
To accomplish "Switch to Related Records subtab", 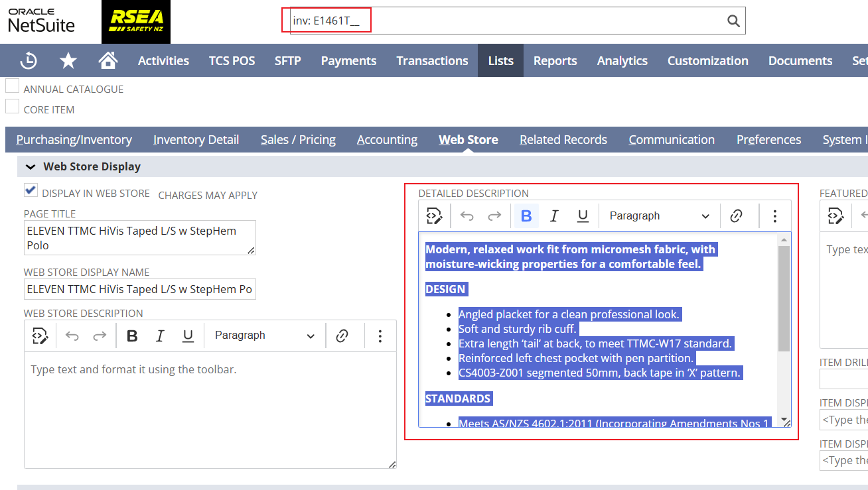I will click(563, 140).
